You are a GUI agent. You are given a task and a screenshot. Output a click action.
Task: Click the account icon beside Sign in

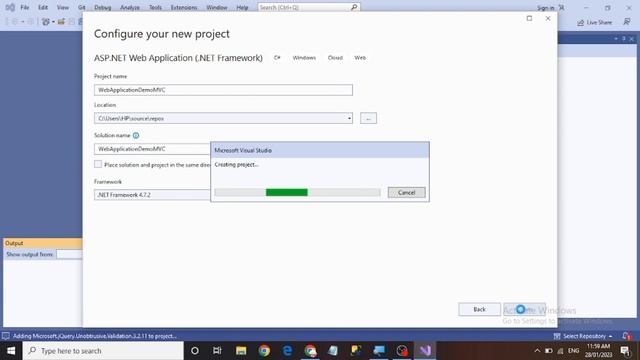click(562, 8)
